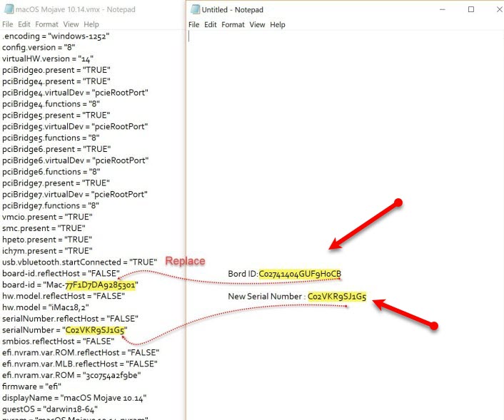Open File menu in Untitled Notepad
504x420 pixels.
pyautogui.click(x=193, y=25)
